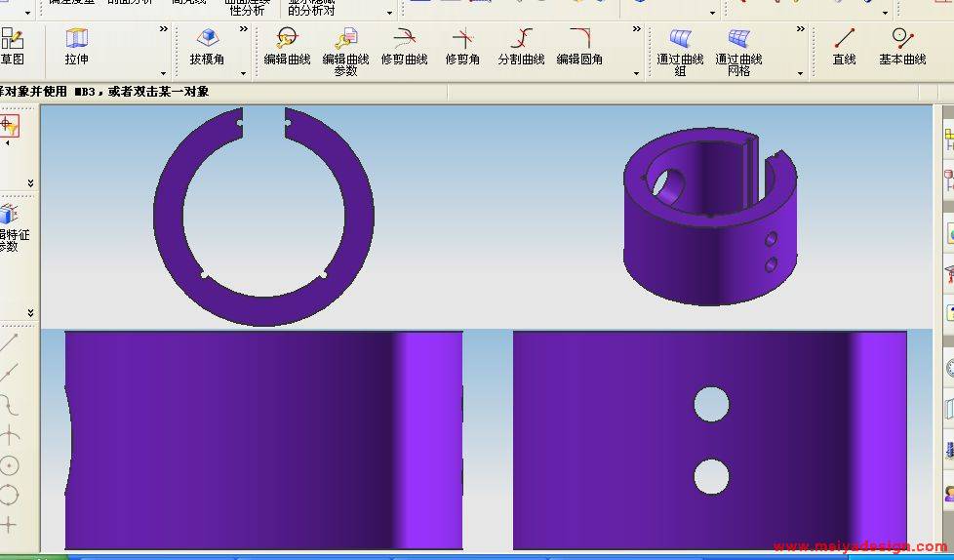Expand overflow chevron right of 拉伸
The width and height of the screenshot is (954, 560).
[164, 30]
